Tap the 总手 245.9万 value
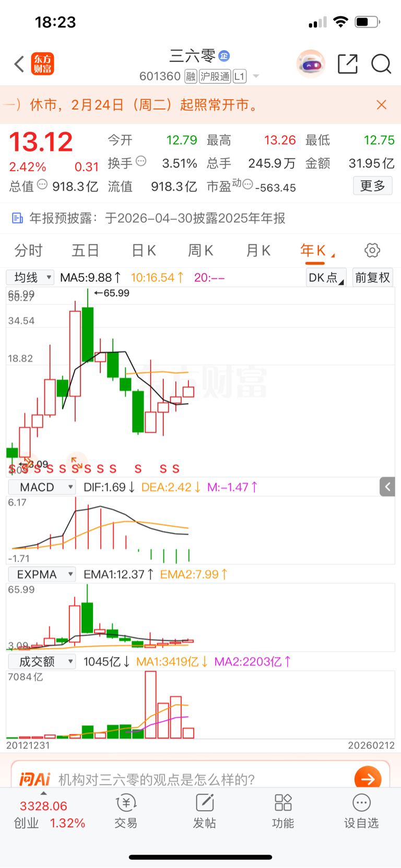Viewport: 401px width, 868px height. click(272, 163)
